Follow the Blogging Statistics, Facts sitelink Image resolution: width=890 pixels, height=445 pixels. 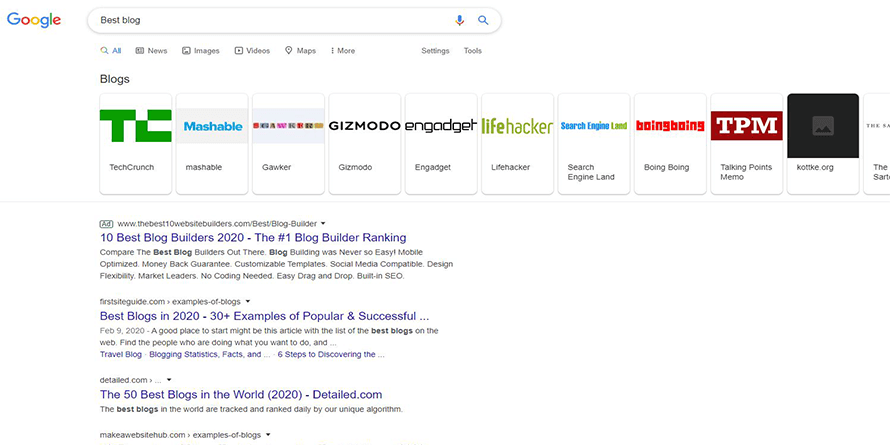[210, 354]
